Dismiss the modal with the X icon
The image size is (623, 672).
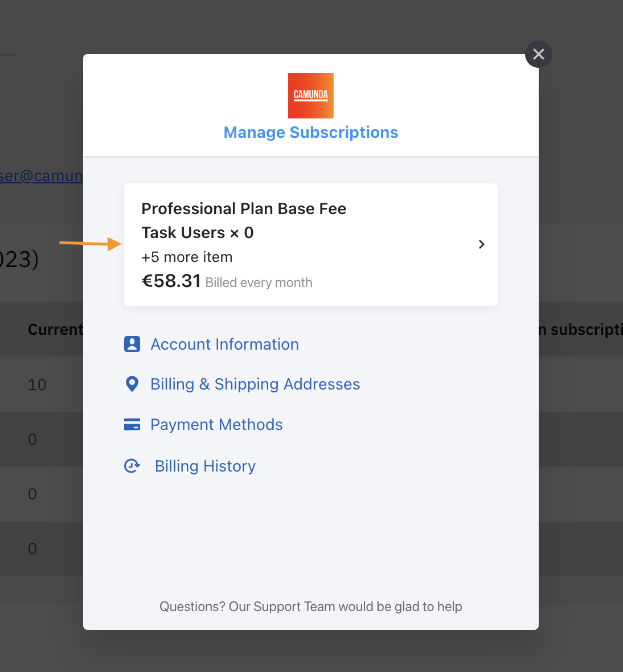pyautogui.click(x=538, y=54)
